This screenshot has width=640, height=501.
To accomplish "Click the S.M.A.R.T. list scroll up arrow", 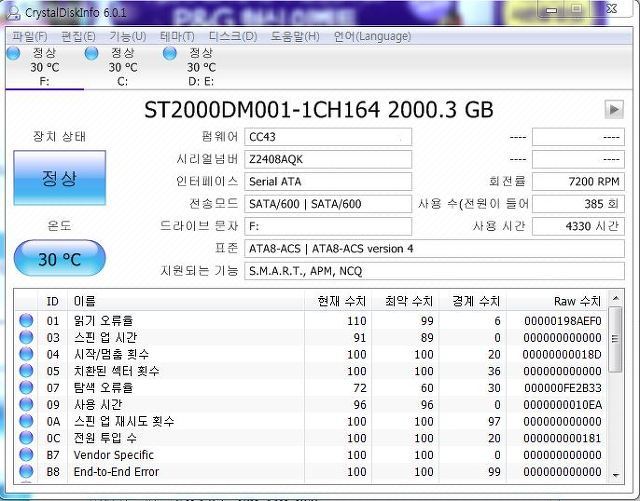I will coord(616,298).
